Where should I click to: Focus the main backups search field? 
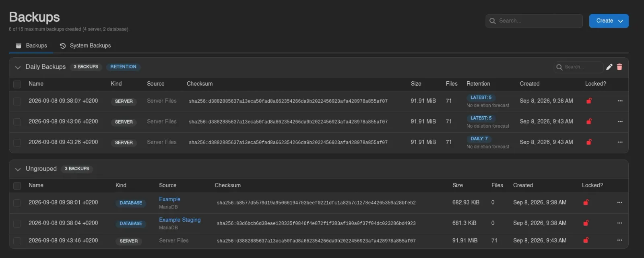coord(534,21)
